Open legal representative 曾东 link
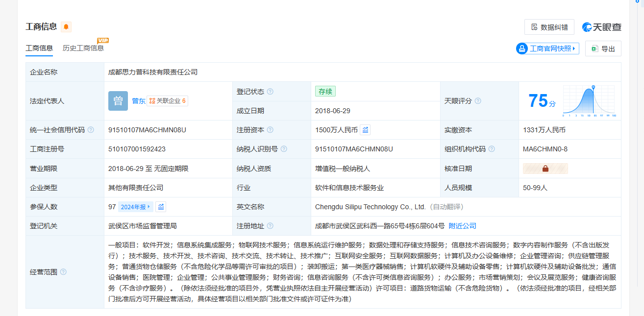 pyautogui.click(x=138, y=101)
